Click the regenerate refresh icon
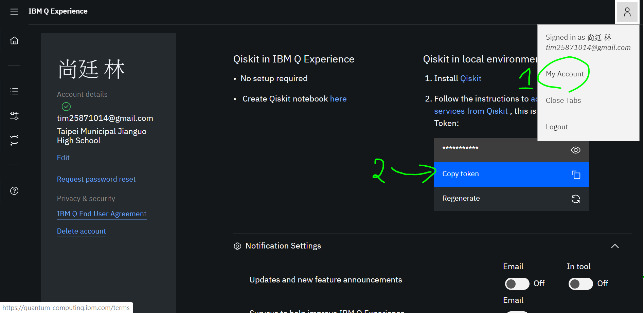Image resolution: width=644 pixels, height=313 pixels. click(576, 199)
